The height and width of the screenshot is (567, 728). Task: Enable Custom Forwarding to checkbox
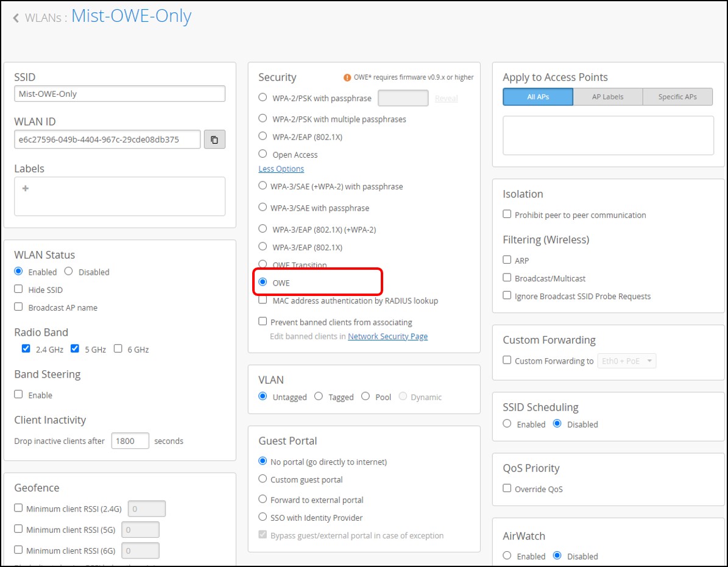point(507,360)
